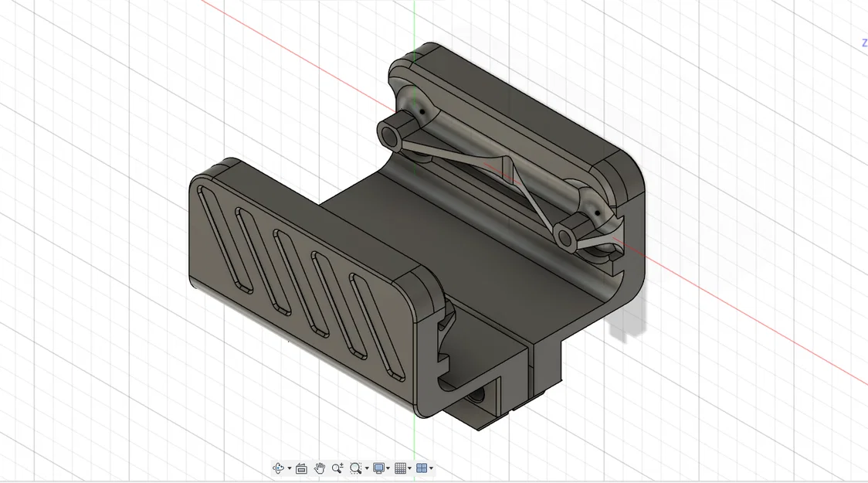Expand the Viewports dropdown arrow

tap(432, 468)
